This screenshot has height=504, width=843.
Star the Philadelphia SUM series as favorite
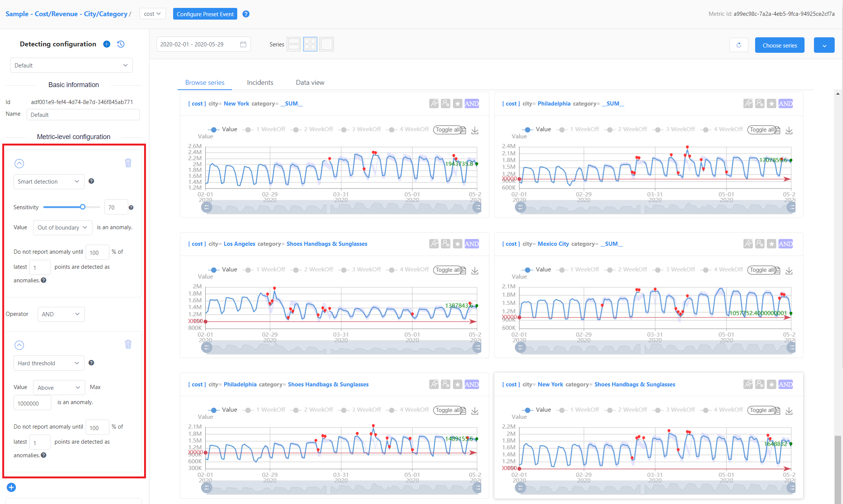(771, 104)
